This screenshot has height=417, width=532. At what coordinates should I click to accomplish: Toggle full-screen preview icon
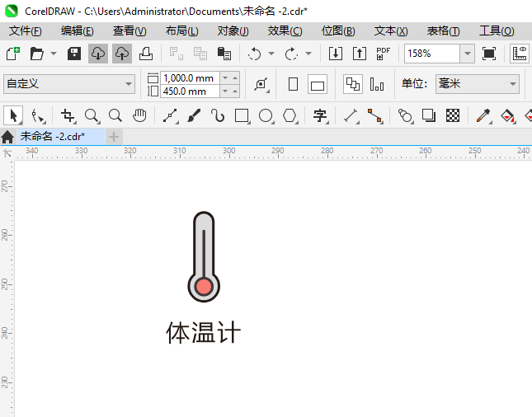[x=489, y=54]
